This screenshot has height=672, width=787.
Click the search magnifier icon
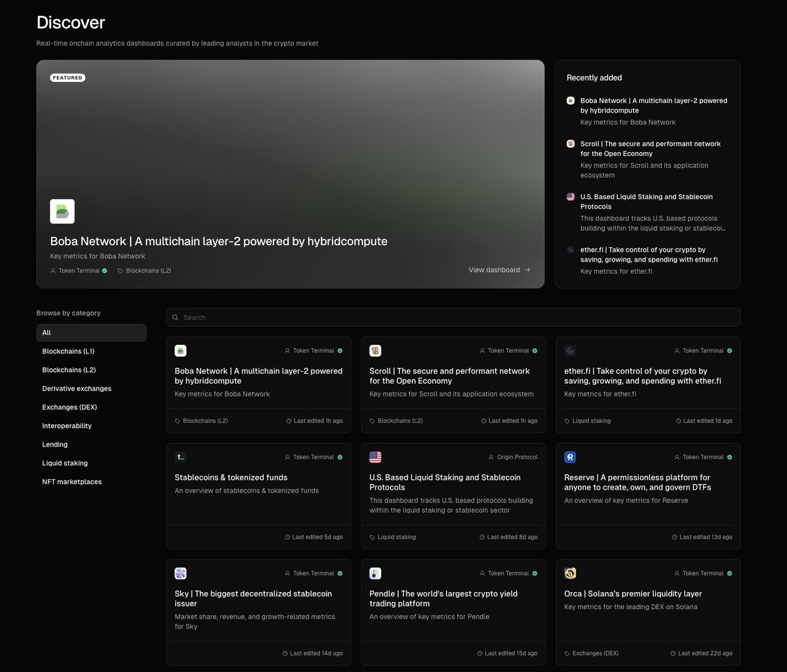[x=175, y=317]
